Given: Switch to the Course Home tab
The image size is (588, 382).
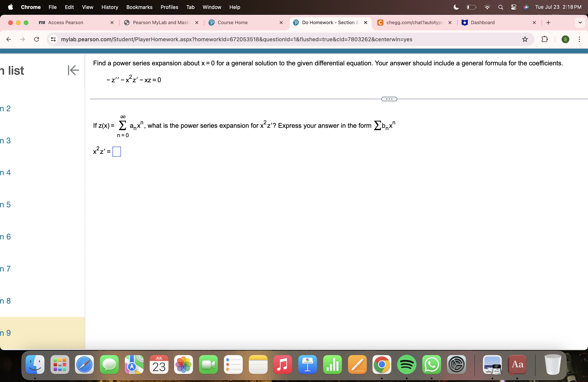Looking at the screenshot, I should coord(233,23).
